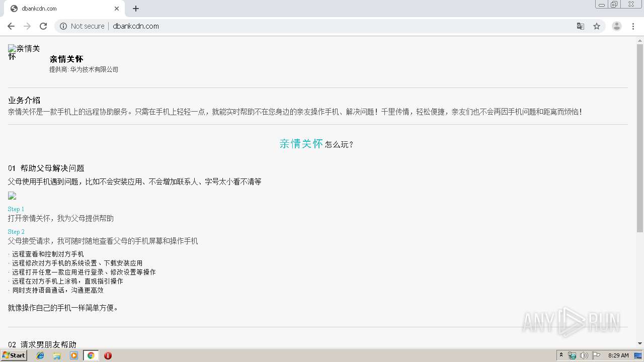
Task: Bookmark this page with the star
Action: [x=597, y=26]
